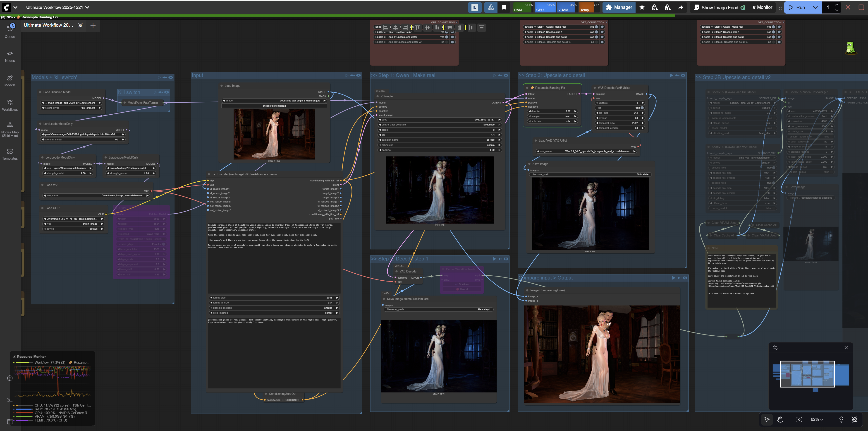Toggle visibility eye on Models + 'kill switch' group

tap(171, 77)
